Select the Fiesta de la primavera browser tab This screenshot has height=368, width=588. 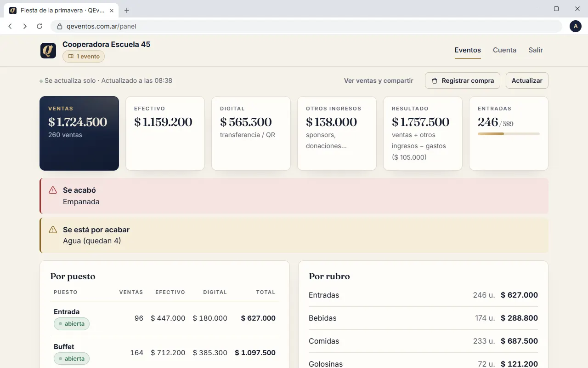pyautogui.click(x=62, y=10)
